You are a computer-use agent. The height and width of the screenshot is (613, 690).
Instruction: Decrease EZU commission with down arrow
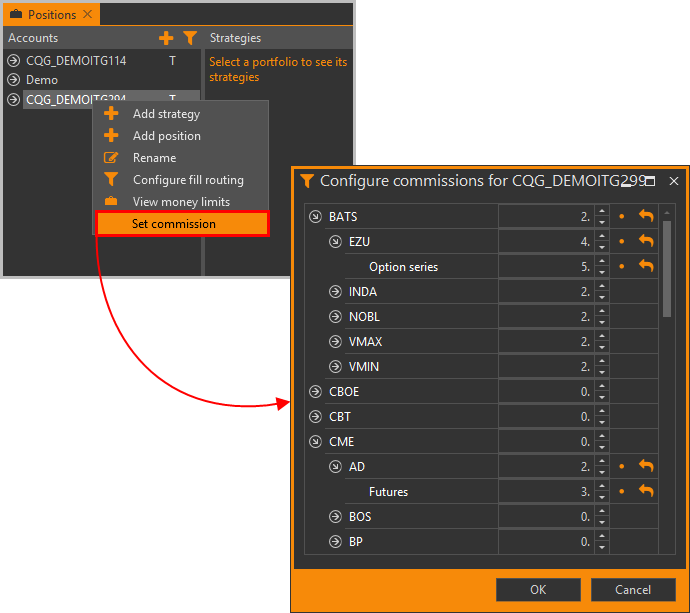coord(602,247)
